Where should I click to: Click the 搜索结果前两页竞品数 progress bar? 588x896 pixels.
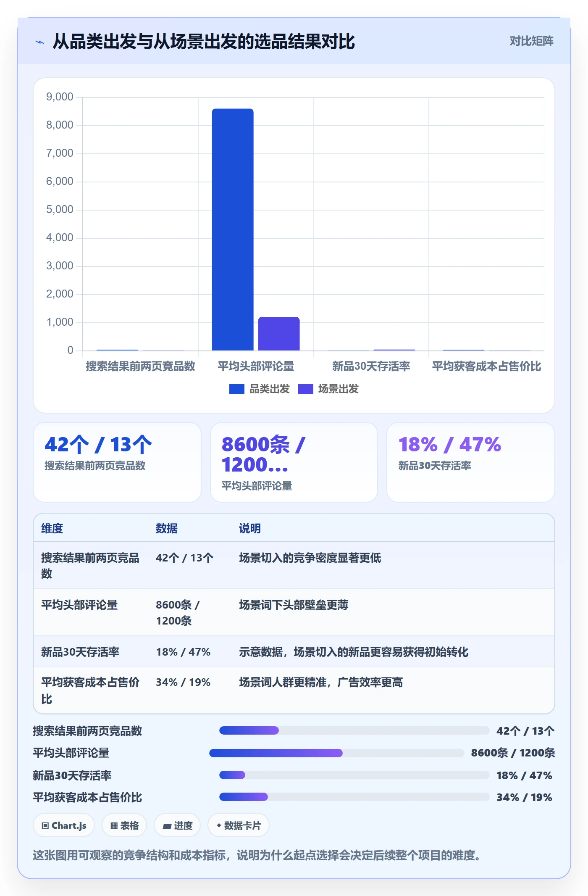point(354,730)
